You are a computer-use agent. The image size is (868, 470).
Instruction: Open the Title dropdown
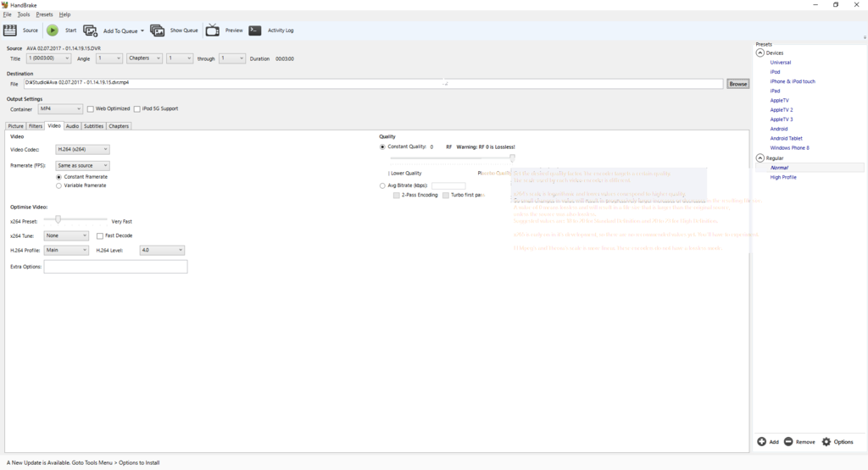(x=48, y=58)
